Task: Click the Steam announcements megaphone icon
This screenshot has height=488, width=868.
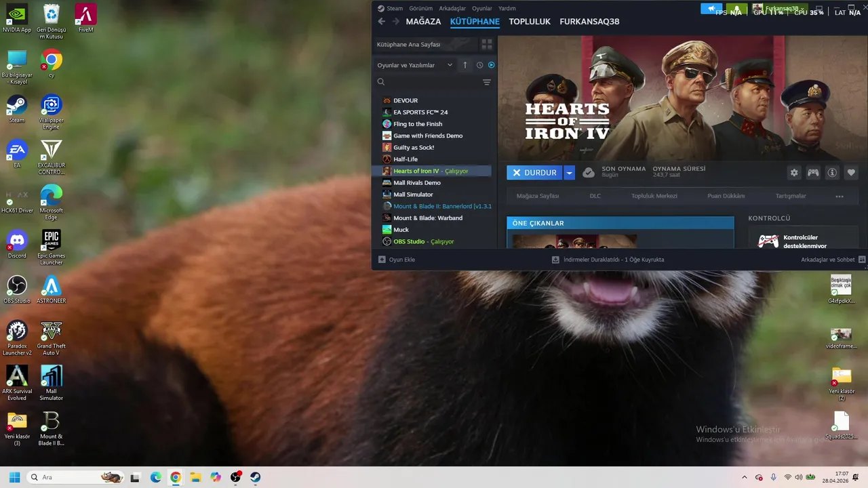Action: click(x=712, y=9)
